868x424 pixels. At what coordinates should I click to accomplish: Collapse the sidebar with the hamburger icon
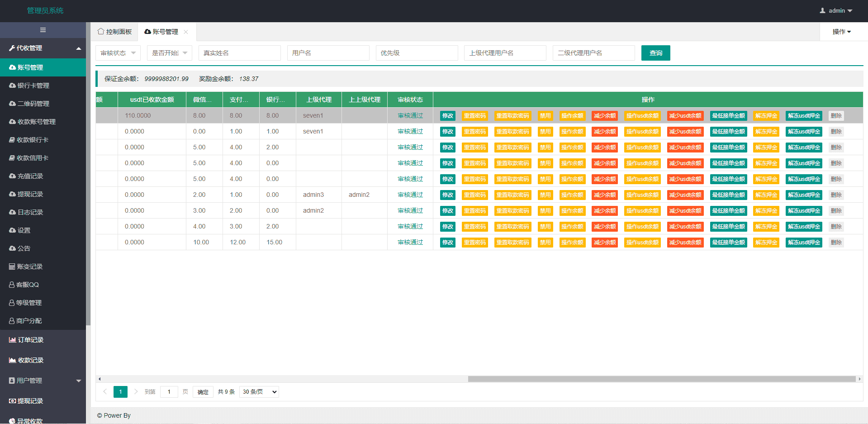43,30
